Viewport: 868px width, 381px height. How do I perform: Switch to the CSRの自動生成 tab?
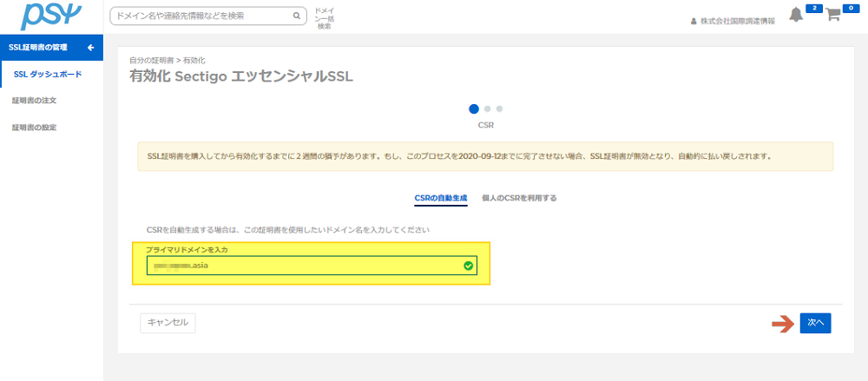(441, 198)
